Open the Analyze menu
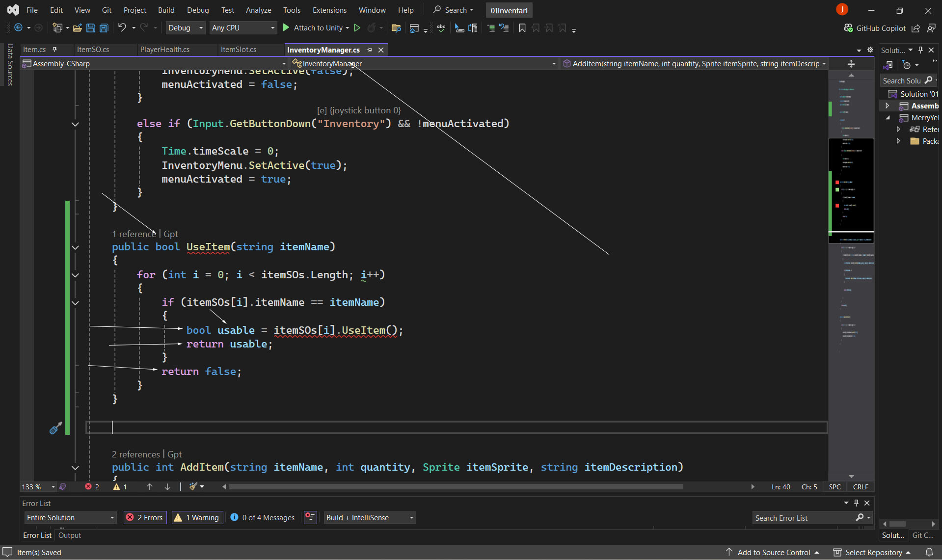 [258, 10]
